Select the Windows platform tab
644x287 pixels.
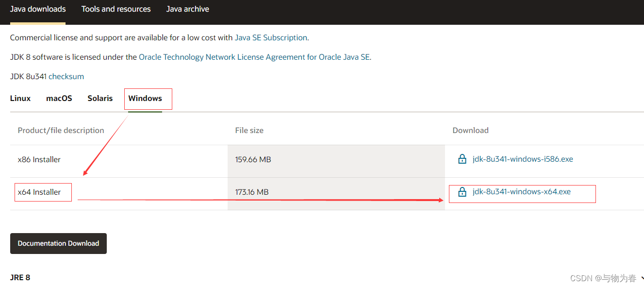click(145, 98)
